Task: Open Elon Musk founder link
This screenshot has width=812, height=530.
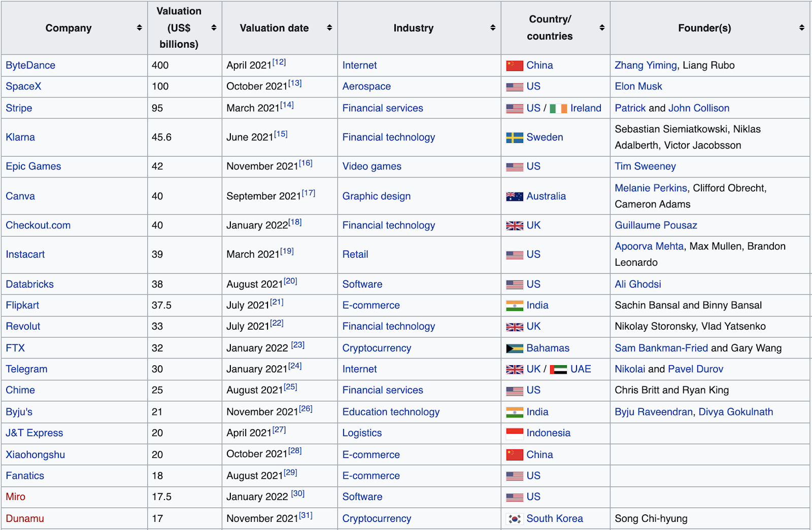Action: (x=638, y=86)
